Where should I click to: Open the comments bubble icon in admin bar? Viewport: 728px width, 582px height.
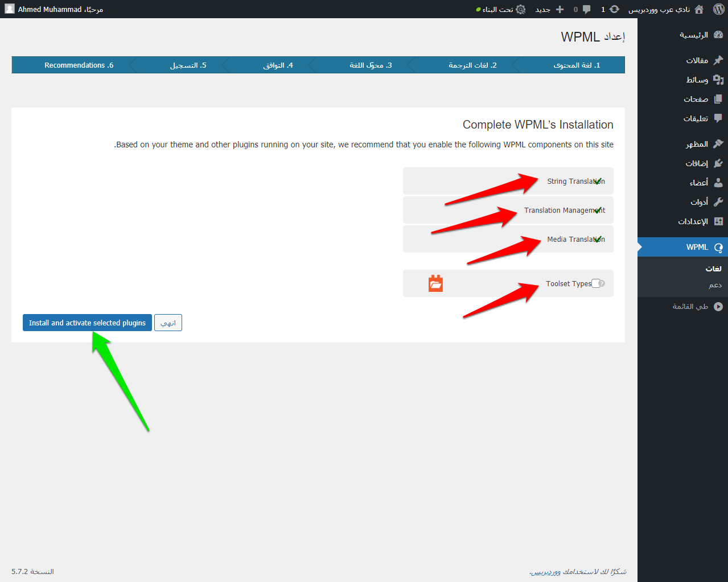click(586, 9)
